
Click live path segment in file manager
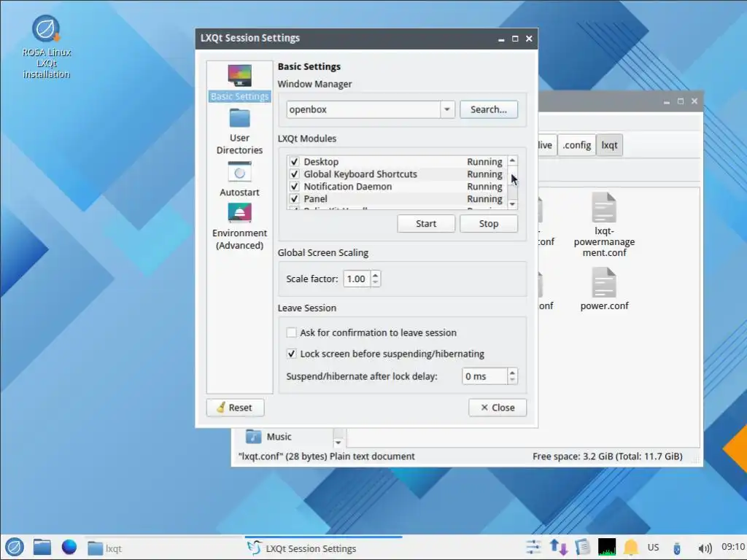click(x=546, y=145)
